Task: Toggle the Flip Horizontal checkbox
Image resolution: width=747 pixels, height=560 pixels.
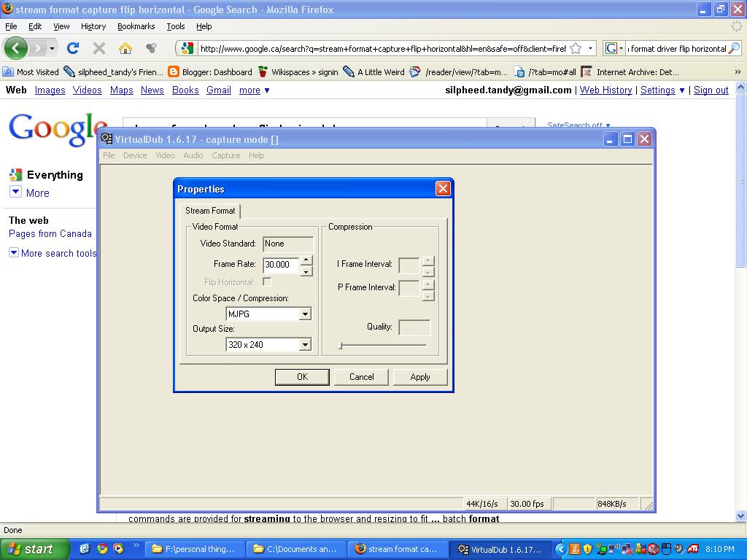Action: pos(267,282)
